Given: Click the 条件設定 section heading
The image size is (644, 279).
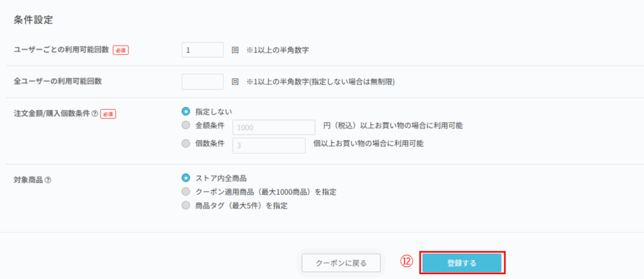Looking at the screenshot, I should click(33, 20).
